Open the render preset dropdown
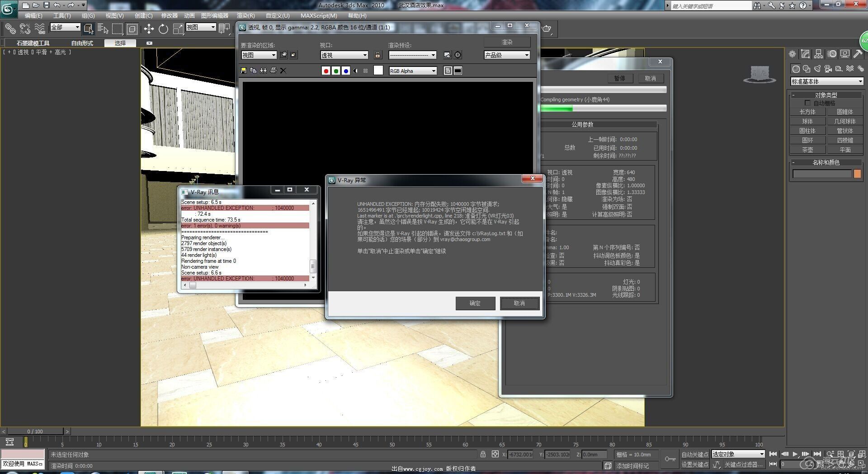The image size is (868, 474). (x=412, y=55)
